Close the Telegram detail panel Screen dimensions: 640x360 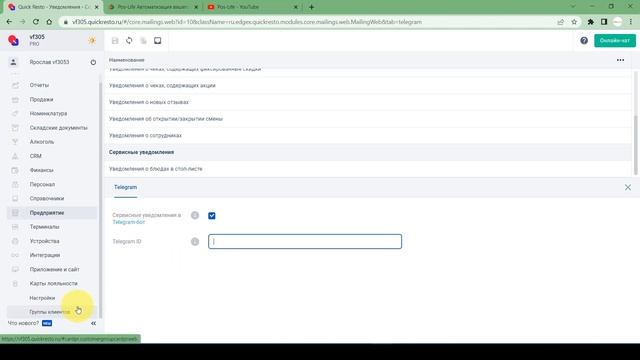(628, 187)
